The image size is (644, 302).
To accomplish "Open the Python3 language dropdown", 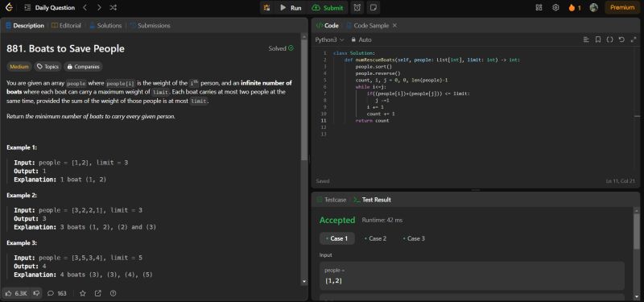I will (329, 39).
